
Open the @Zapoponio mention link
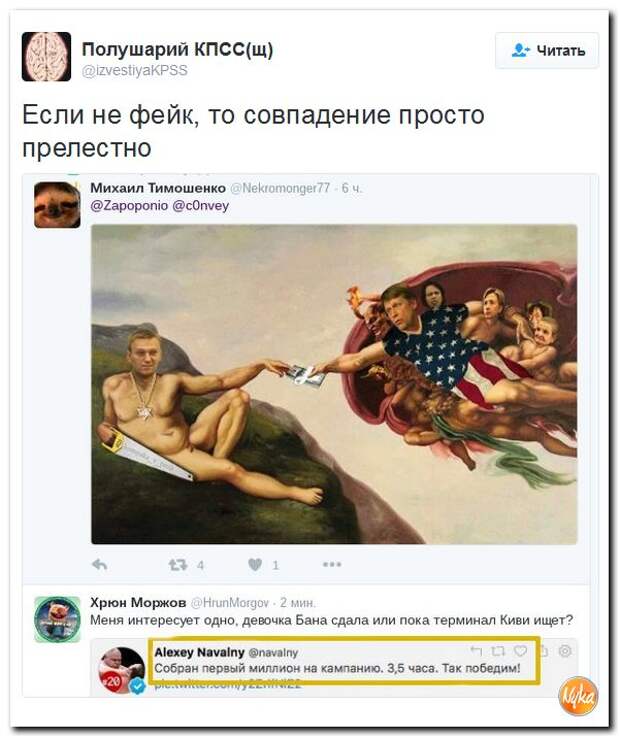point(129,206)
